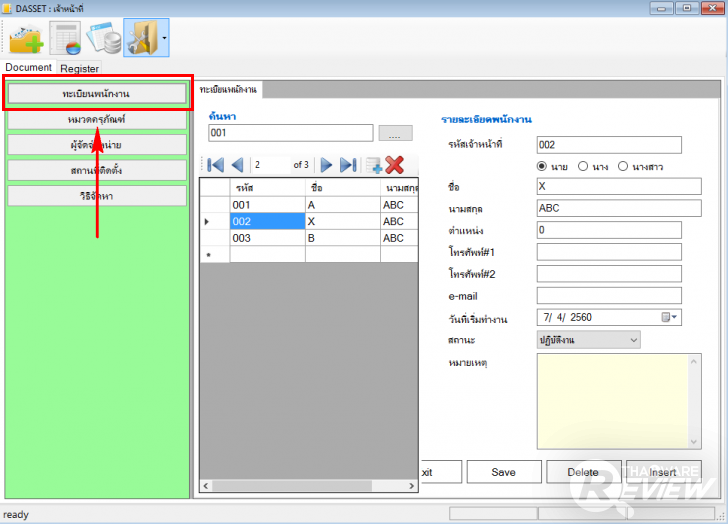The image size is (728, 524).
Task: Select name cell B in row 003
Action: (x=343, y=238)
